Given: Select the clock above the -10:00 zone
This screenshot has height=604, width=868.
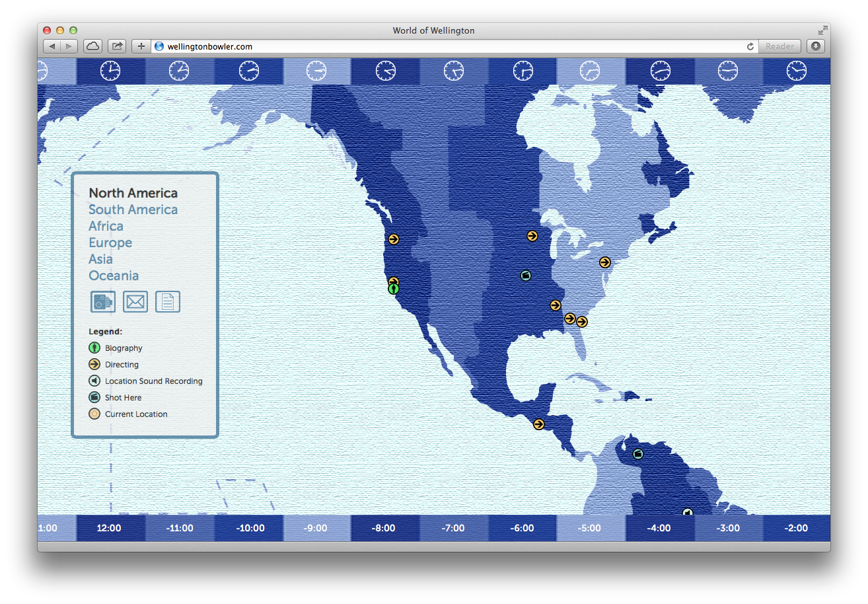Looking at the screenshot, I should [x=249, y=71].
